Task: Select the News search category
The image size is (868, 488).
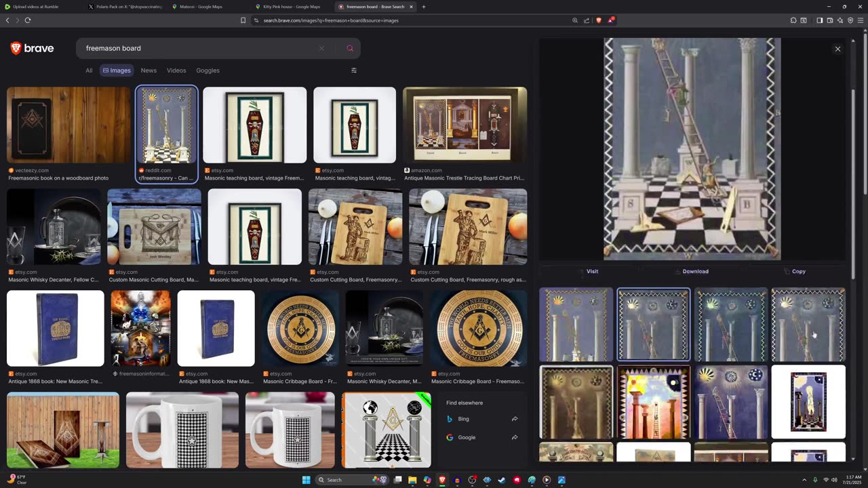Action: pyautogui.click(x=149, y=70)
